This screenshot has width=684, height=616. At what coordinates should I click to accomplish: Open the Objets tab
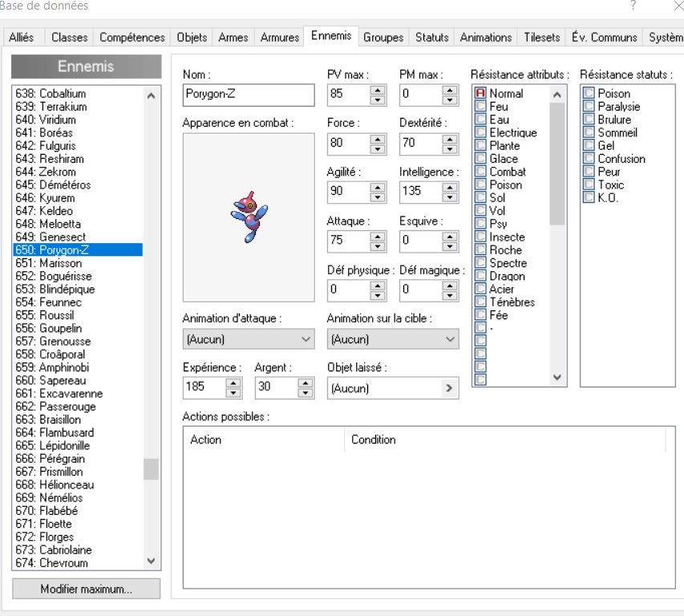coord(192,37)
